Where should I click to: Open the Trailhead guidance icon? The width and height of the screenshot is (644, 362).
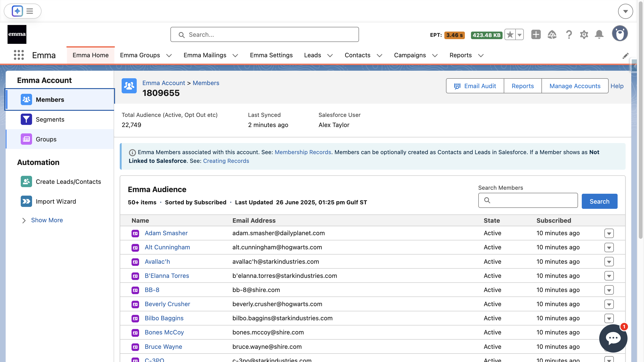(x=552, y=34)
